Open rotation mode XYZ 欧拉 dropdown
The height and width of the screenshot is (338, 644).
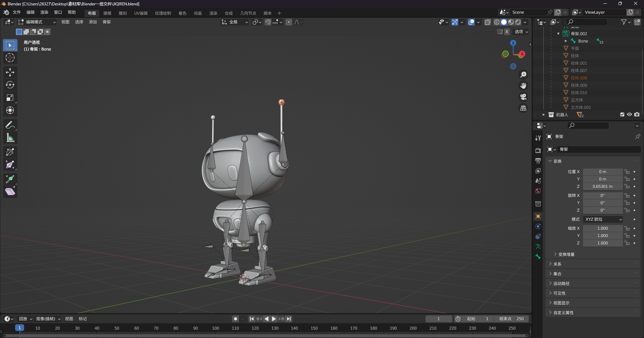(x=603, y=219)
